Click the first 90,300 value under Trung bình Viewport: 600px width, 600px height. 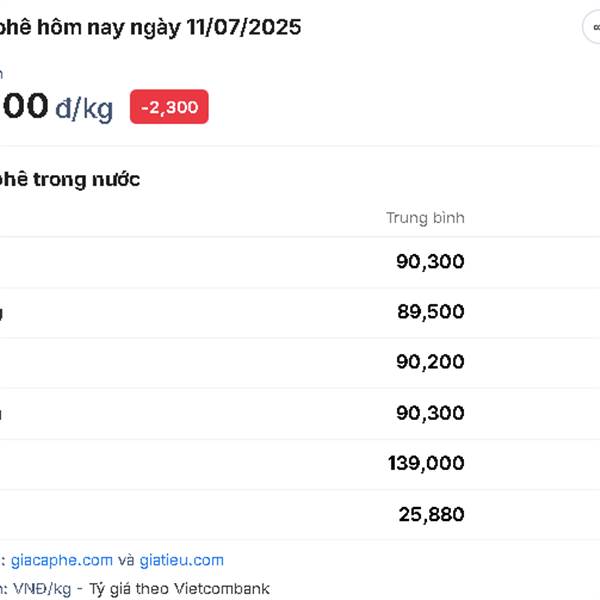point(430,262)
